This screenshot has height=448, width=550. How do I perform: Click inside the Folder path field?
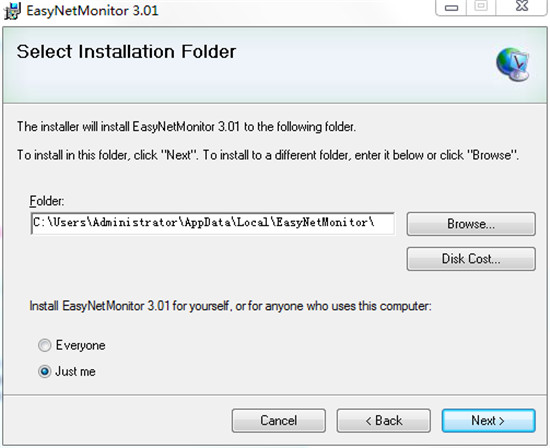(213, 223)
